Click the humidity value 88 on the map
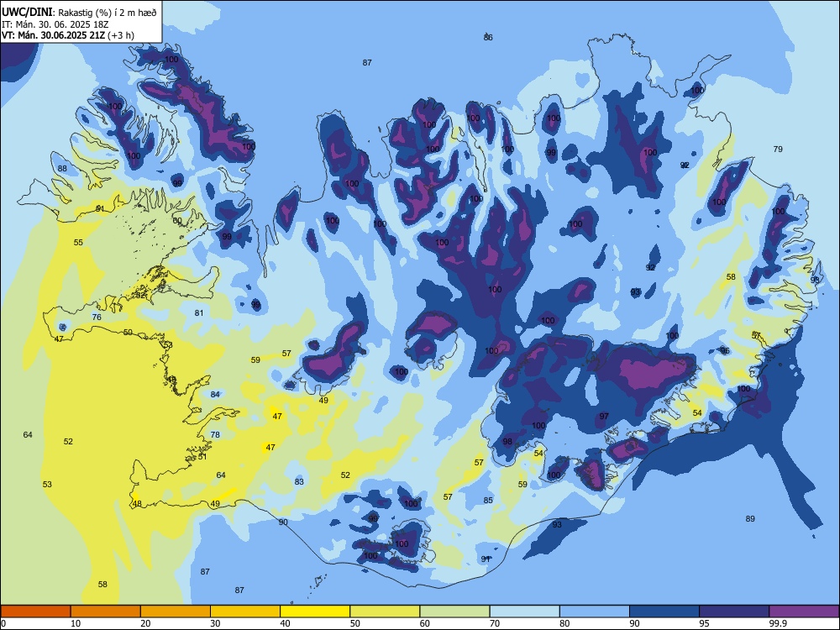840x630 pixels. (63, 169)
